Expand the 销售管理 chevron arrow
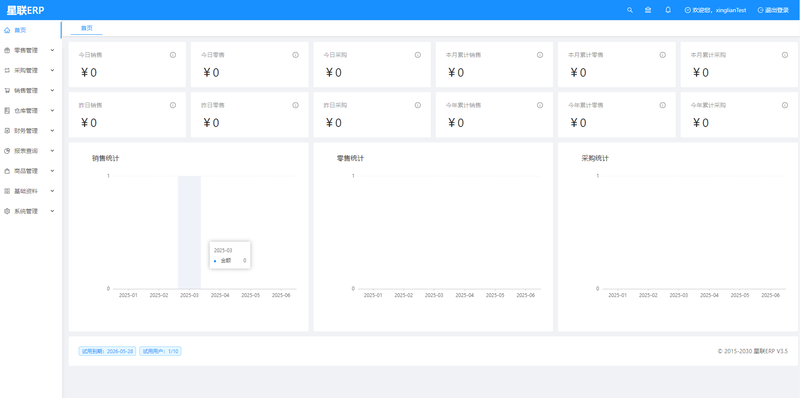Screen dimensions: 800x398 pyautogui.click(x=53, y=90)
